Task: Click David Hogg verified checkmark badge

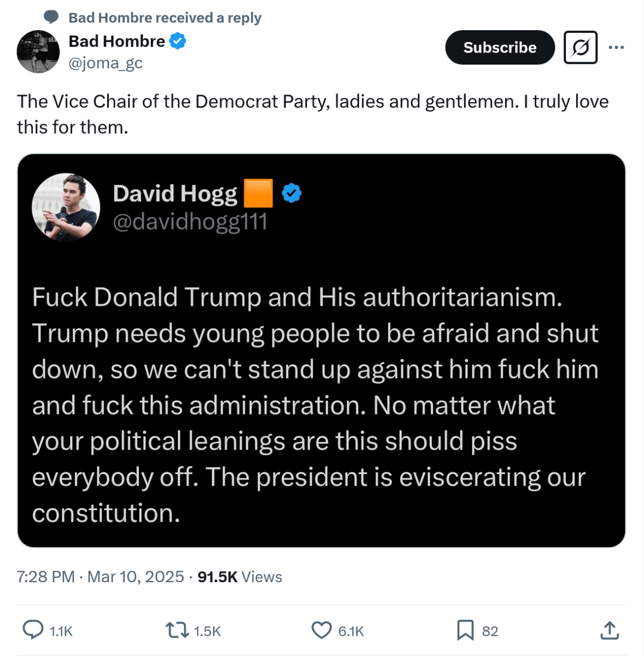Action: pyautogui.click(x=292, y=193)
